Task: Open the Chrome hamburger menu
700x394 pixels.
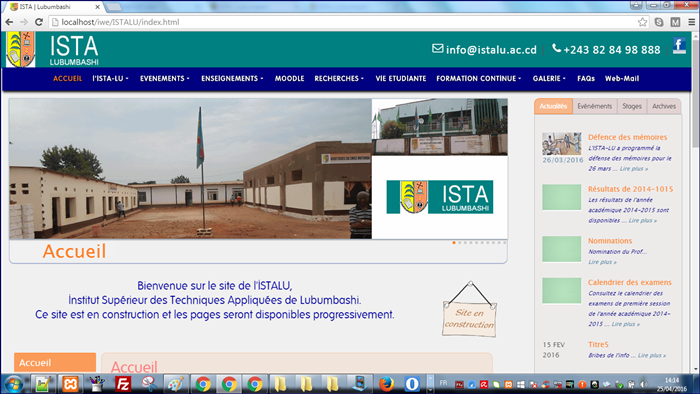Action: (x=691, y=22)
